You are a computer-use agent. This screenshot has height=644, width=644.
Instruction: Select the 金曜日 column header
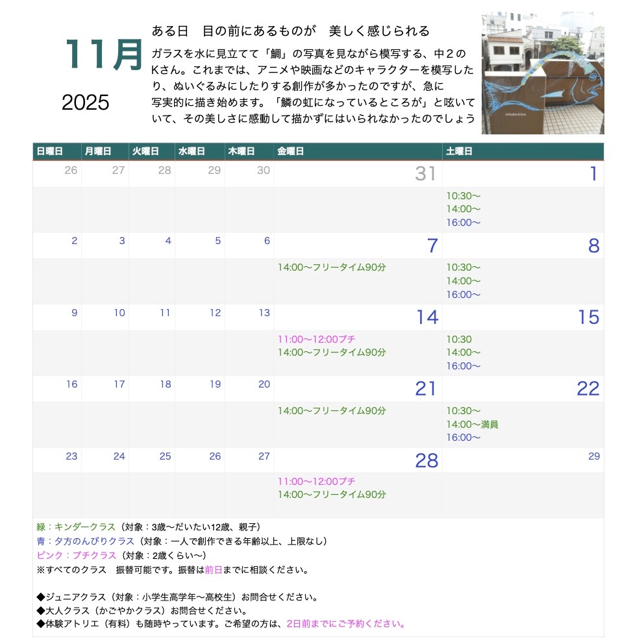pos(290,151)
